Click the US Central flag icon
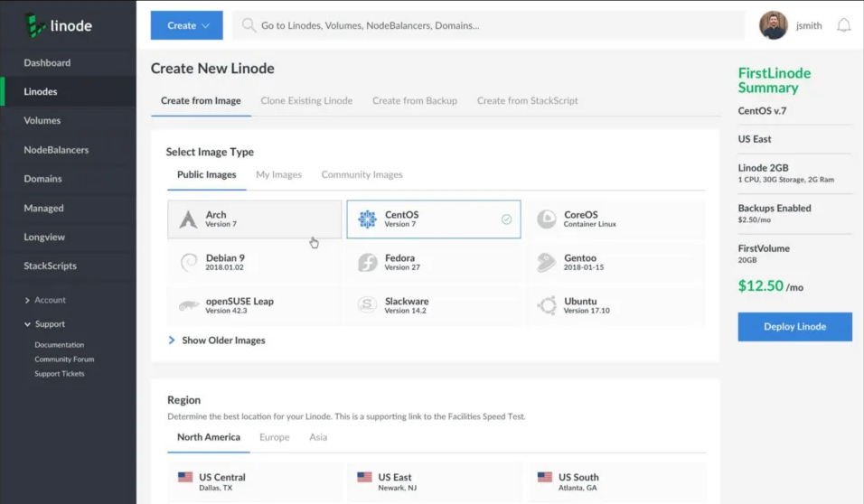 point(185,477)
